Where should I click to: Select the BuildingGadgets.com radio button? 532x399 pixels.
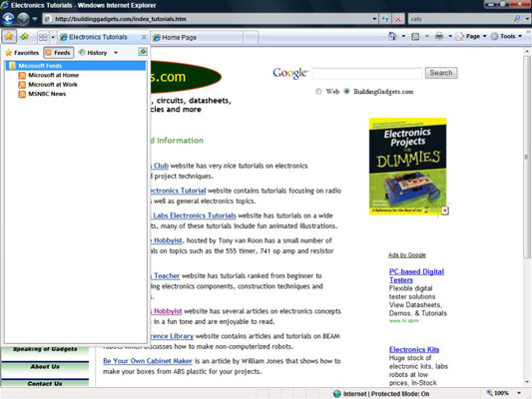pos(346,92)
